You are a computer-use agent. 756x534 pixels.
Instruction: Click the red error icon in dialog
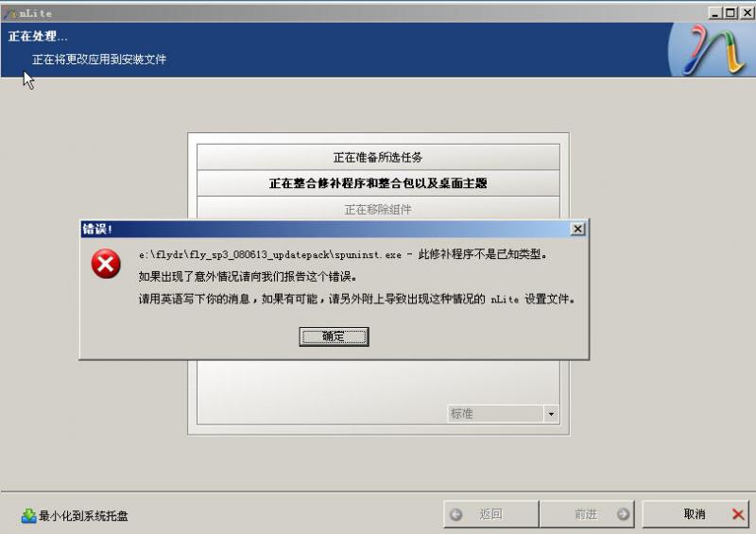(106, 264)
